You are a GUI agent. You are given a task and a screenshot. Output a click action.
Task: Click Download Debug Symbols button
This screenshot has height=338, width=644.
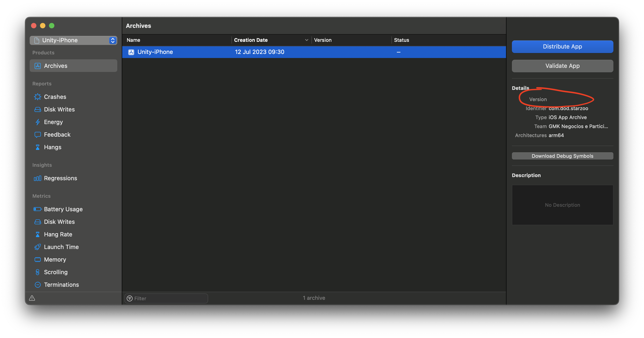[562, 156]
